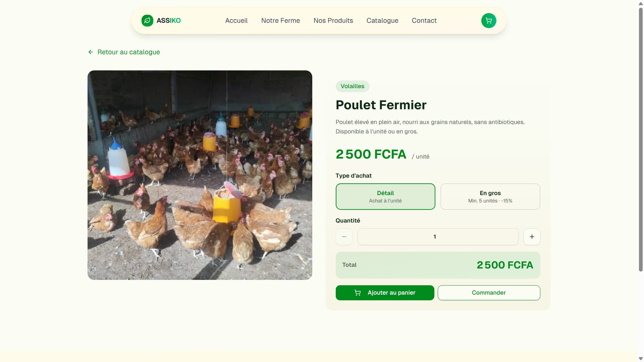Select the Détail purchase type
Image resolution: width=644 pixels, height=362 pixels.
pyautogui.click(x=385, y=197)
